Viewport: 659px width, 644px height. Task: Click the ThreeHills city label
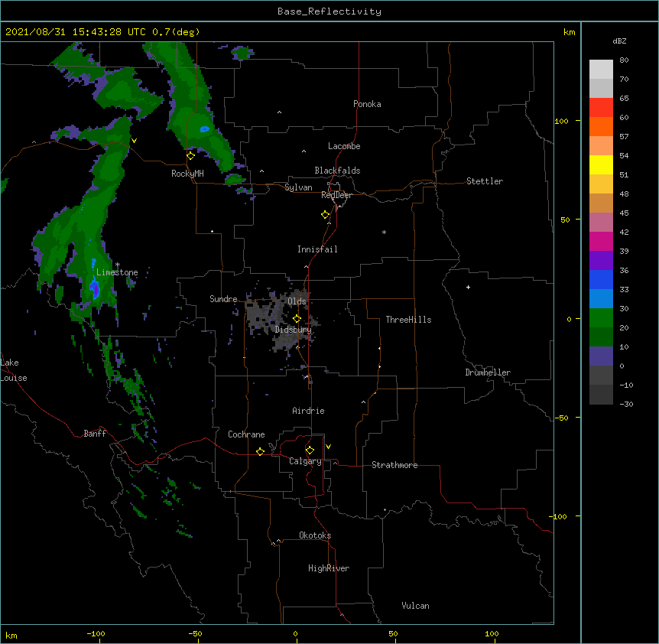tap(408, 320)
